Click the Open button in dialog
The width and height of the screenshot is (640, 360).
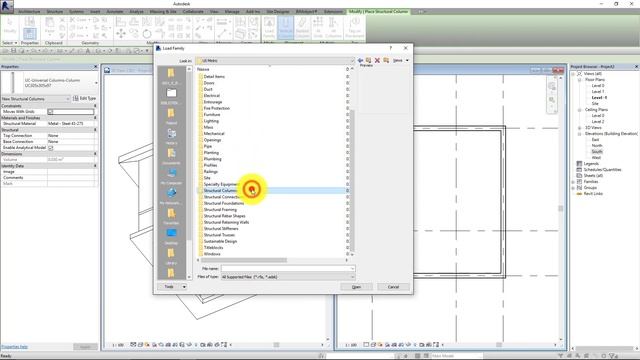click(x=356, y=287)
